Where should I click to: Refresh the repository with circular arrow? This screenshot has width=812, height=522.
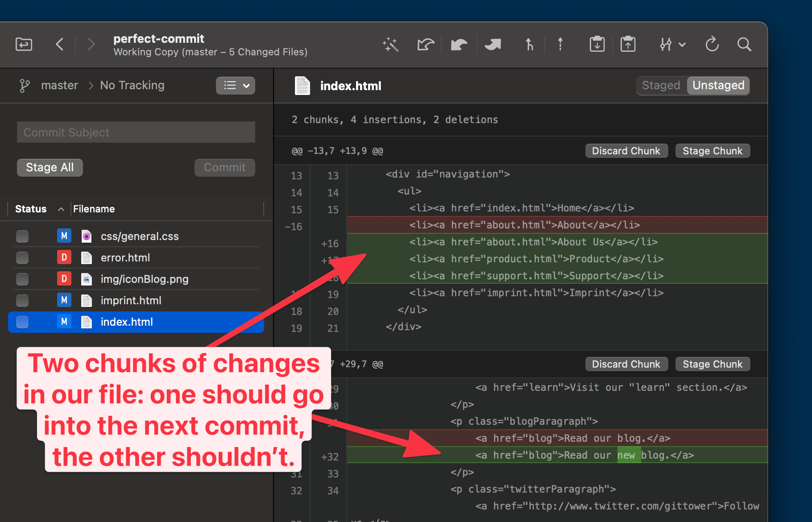click(x=712, y=44)
